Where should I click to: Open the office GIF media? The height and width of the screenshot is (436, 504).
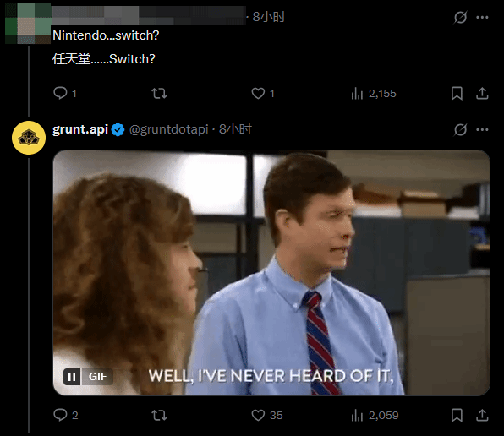(271, 273)
